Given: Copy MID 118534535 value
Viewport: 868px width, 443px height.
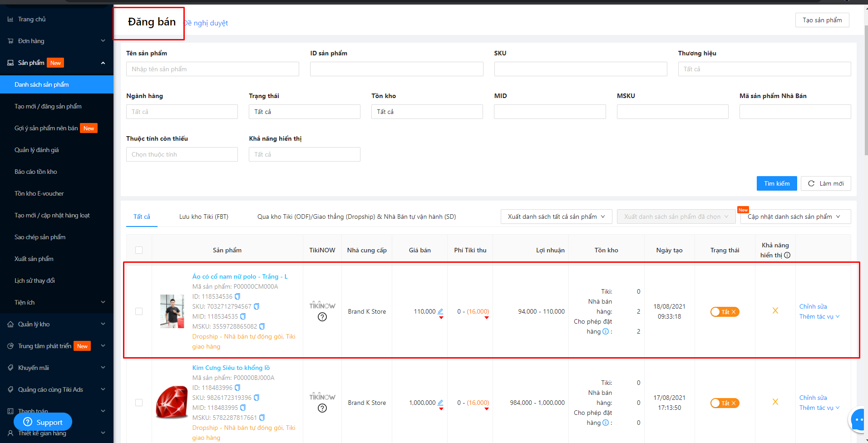Looking at the screenshot, I should [243, 316].
